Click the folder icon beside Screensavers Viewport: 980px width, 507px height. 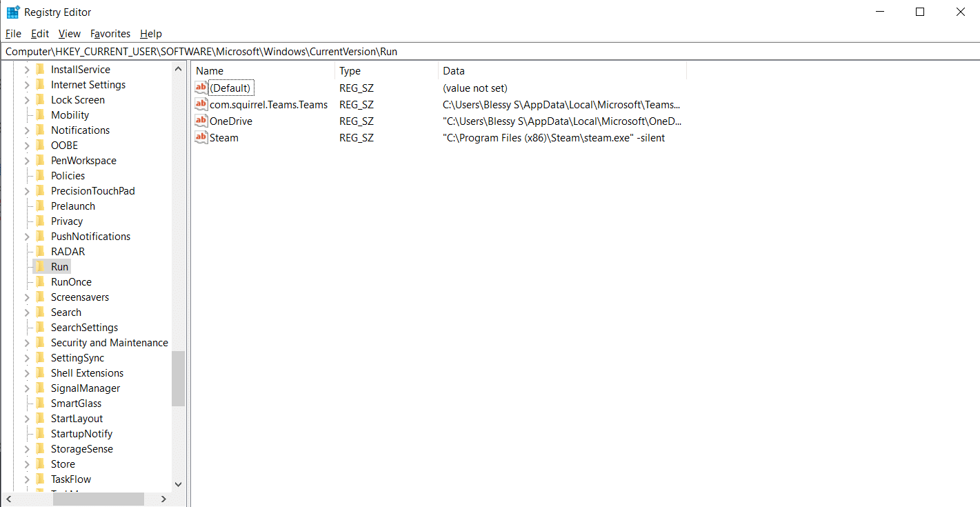[x=40, y=297]
